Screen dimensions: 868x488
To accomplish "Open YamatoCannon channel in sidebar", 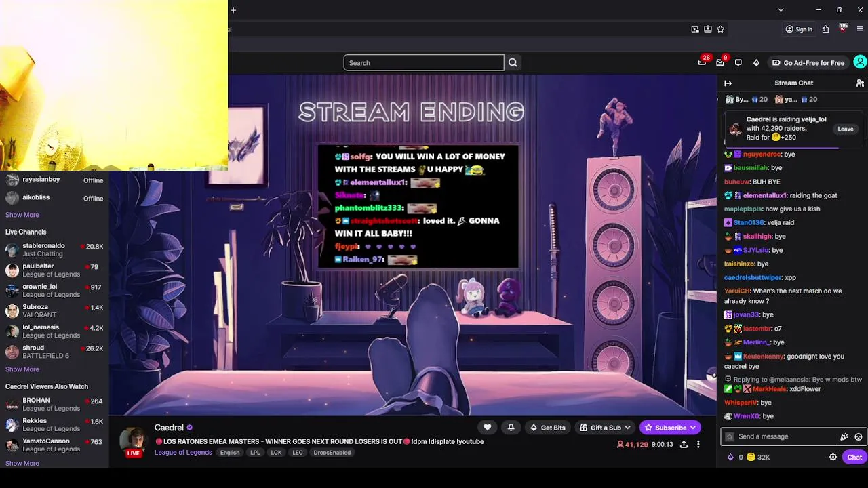I will (x=54, y=445).
